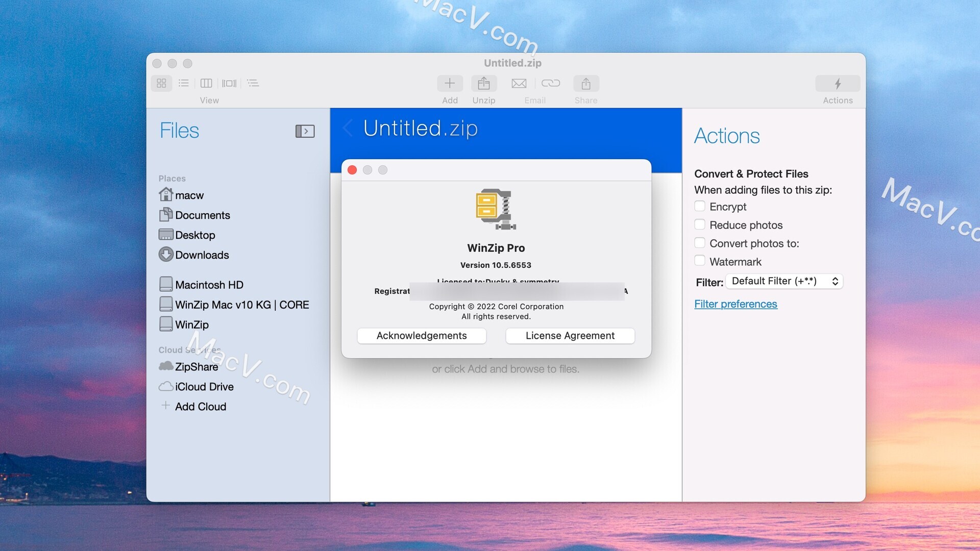Click the License Agreement button
The height and width of the screenshot is (551, 980).
coord(570,336)
